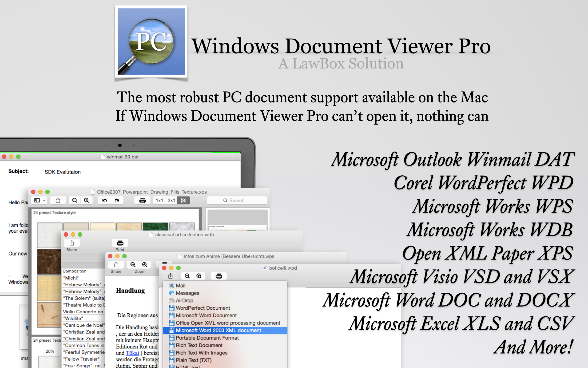Export as Microsoft Word Document
The width and height of the screenshot is (588, 368).
(225, 315)
